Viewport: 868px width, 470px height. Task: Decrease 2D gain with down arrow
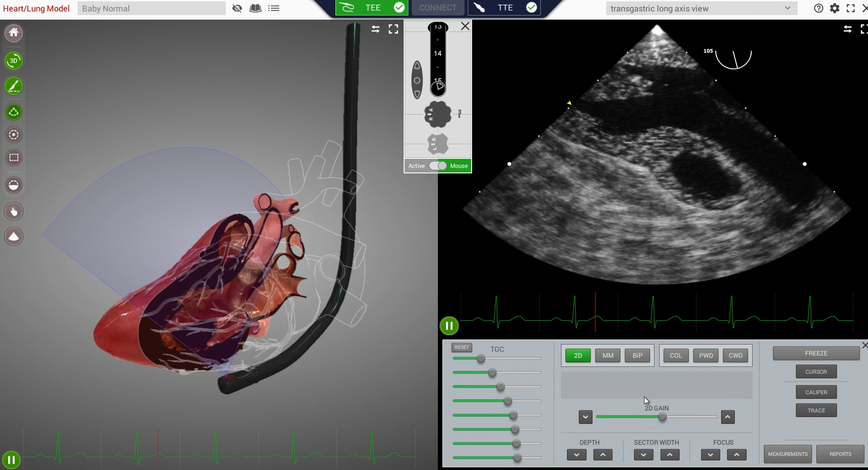tap(585, 417)
